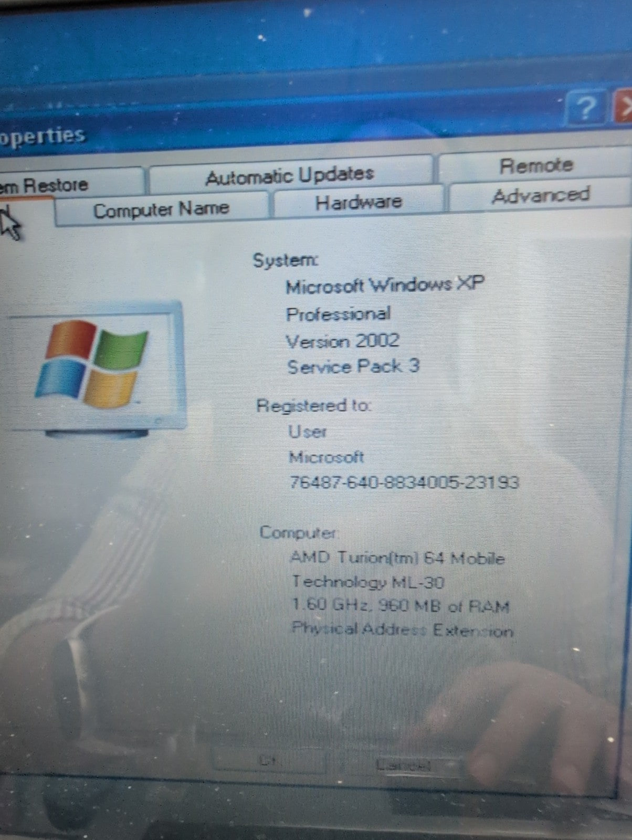Click the title bar help question mark
The height and width of the screenshot is (840, 632).
tap(587, 108)
